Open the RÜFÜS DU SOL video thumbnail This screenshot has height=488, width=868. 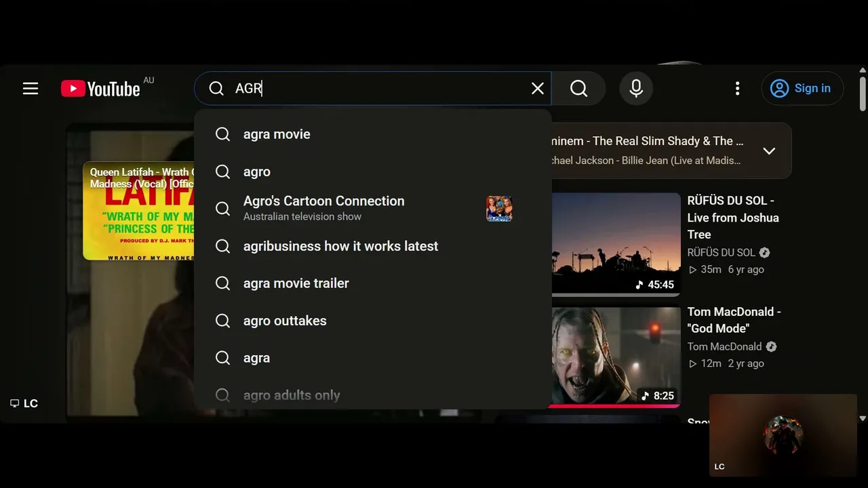[x=616, y=244]
